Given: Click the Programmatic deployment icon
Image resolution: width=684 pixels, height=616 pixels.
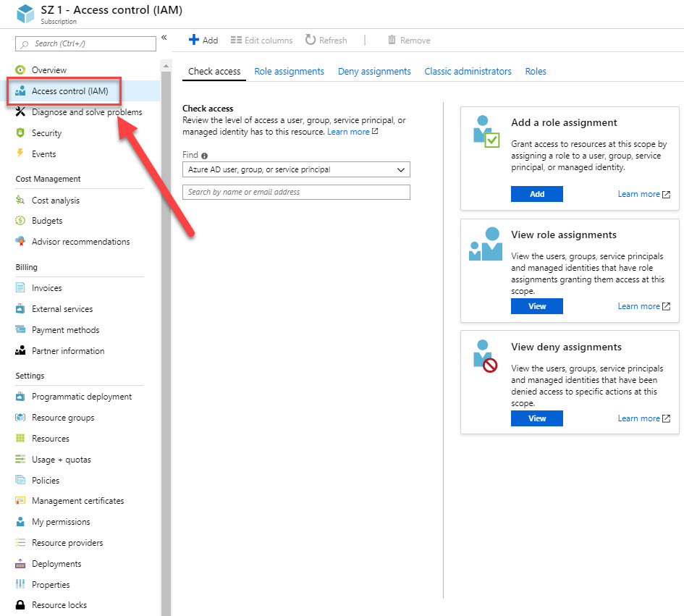Looking at the screenshot, I should [x=20, y=397].
